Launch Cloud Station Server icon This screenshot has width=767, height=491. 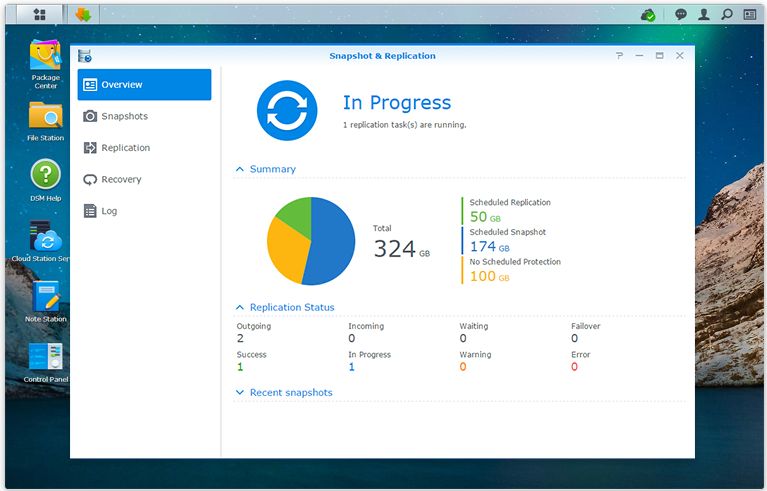tap(45, 238)
